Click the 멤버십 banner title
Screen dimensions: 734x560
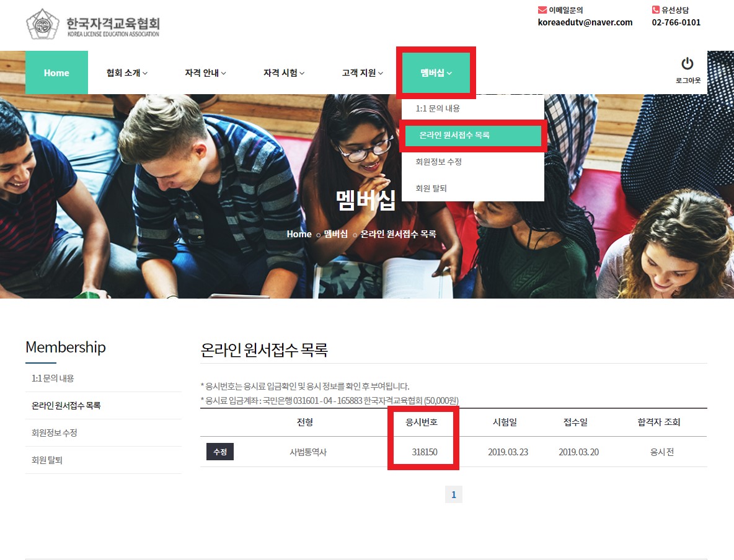(366, 200)
